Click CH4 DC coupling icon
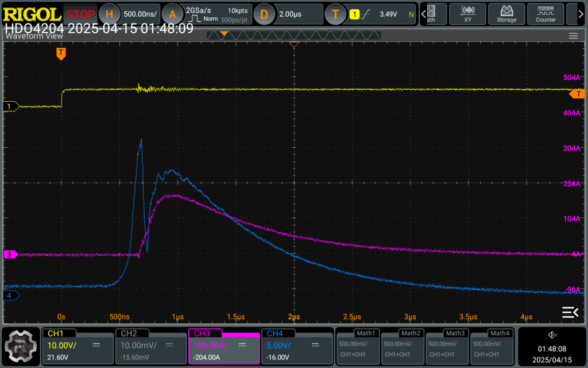This screenshot has height=368, width=588. (316, 345)
